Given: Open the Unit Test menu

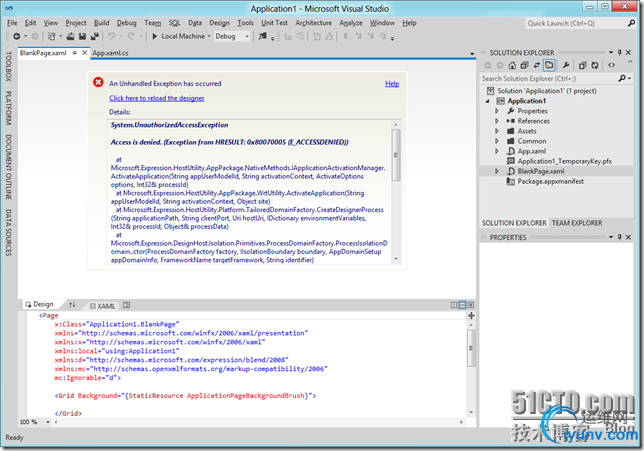Looking at the screenshot, I should (274, 23).
